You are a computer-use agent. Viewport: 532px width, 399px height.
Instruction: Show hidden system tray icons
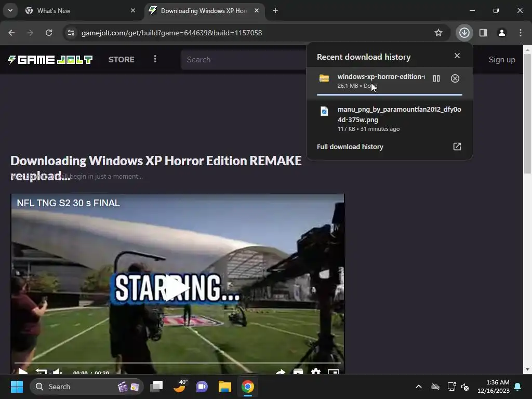click(419, 387)
